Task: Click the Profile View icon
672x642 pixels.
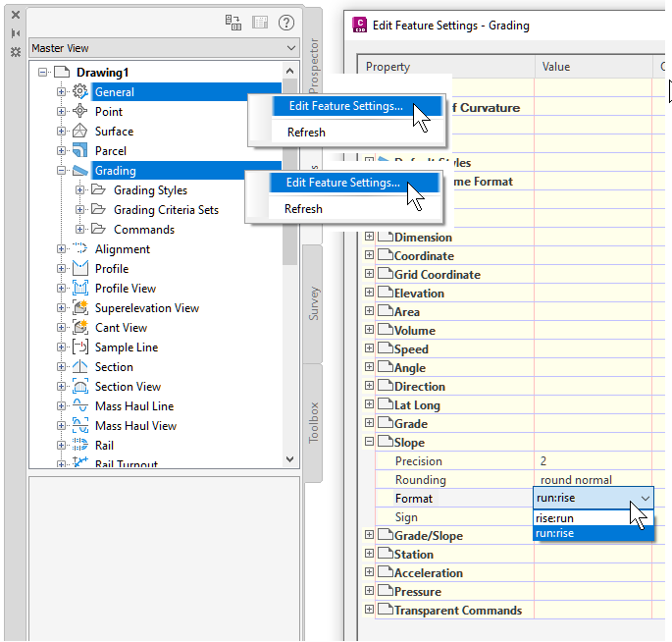Action: [x=80, y=289]
